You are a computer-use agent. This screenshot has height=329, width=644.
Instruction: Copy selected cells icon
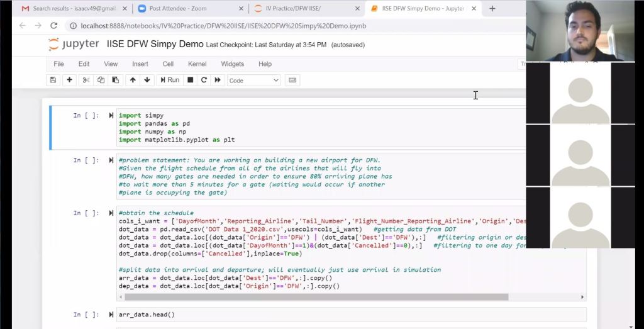click(x=101, y=80)
